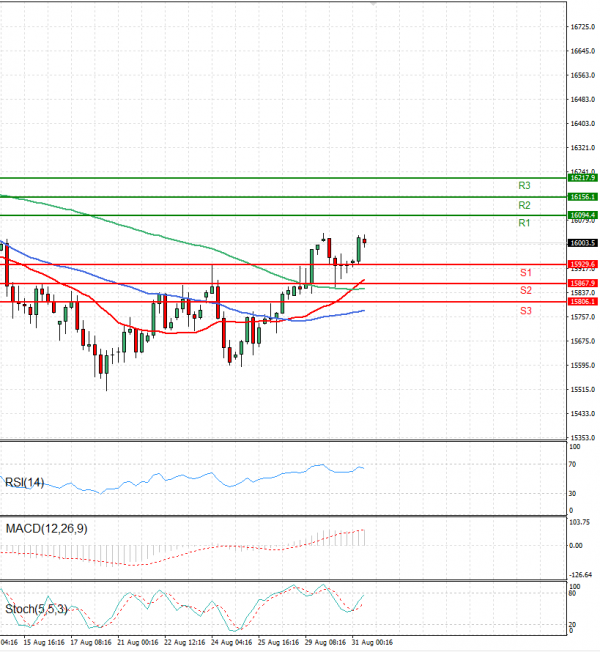Click the 17 Aug 08:16 time label
The height and width of the screenshot is (652, 600).
pyautogui.click(x=91, y=642)
